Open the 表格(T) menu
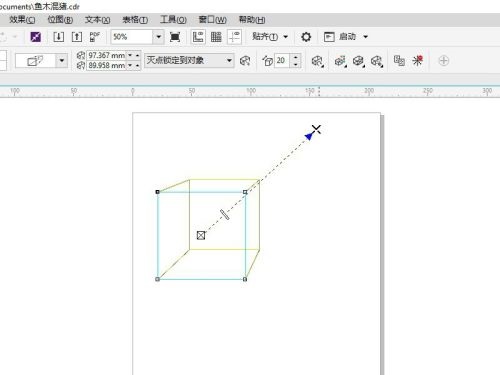Image resolution: width=500 pixels, height=375 pixels. [135, 20]
